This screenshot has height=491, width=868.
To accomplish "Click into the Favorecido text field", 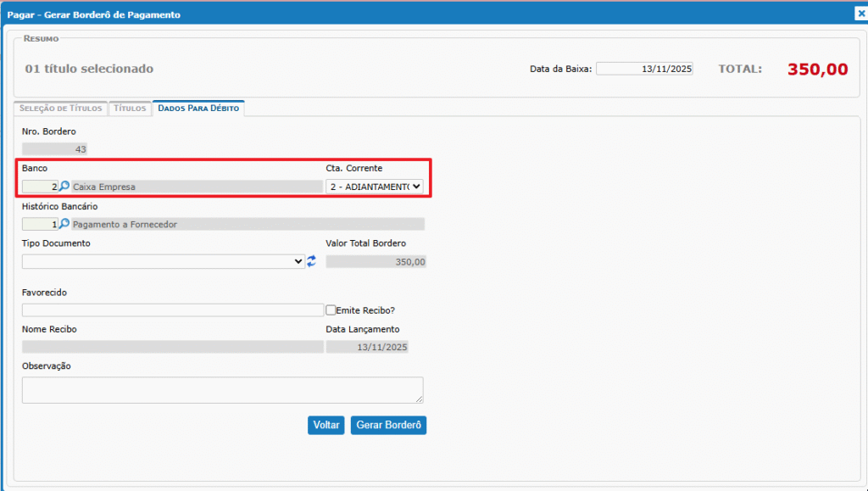I will click(172, 310).
